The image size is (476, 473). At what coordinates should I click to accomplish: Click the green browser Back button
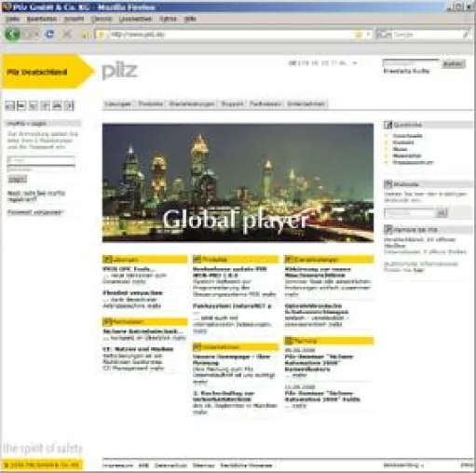coord(12,34)
